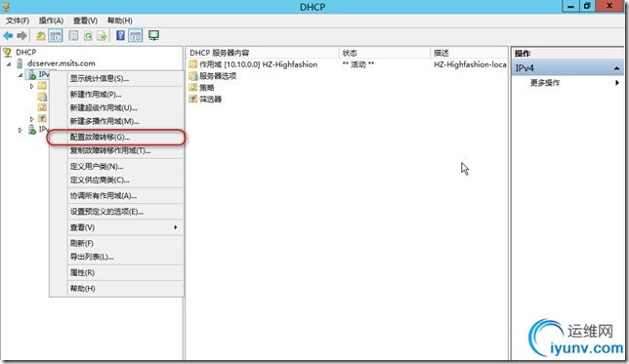The image size is (629, 364).
Task: Collapse the dcserver.msits.com tree node
Action: [x=9, y=63]
